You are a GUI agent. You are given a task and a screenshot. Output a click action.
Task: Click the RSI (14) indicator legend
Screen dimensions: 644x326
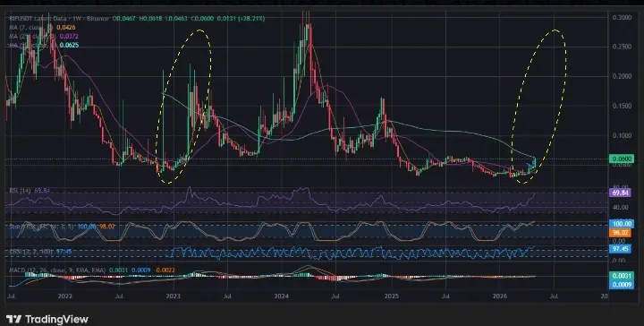(x=30, y=191)
